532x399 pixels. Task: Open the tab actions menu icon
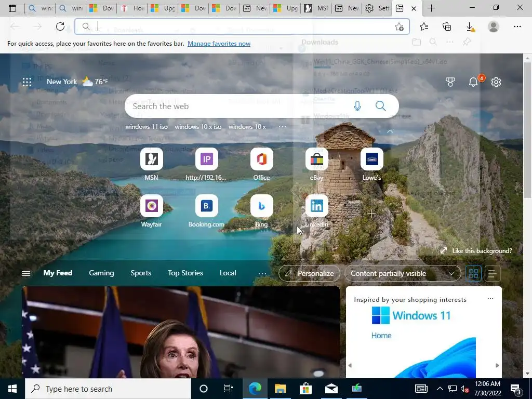(12, 8)
